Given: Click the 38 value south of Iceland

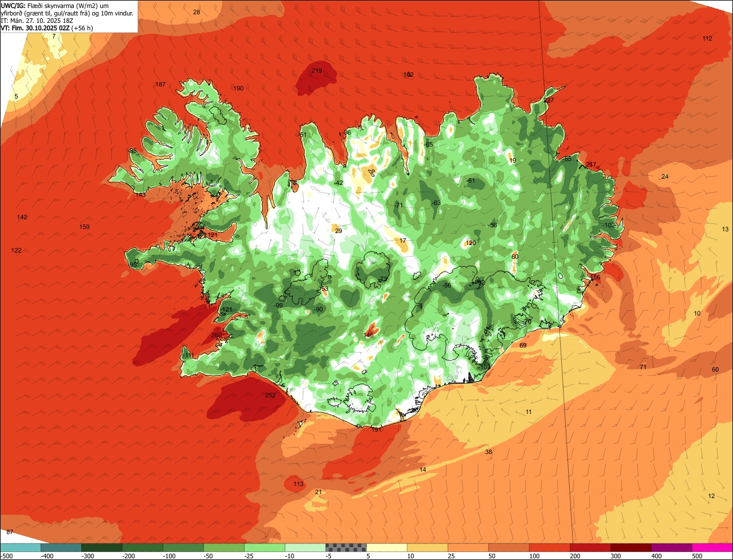Looking at the screenshot, I should [488, 452].
